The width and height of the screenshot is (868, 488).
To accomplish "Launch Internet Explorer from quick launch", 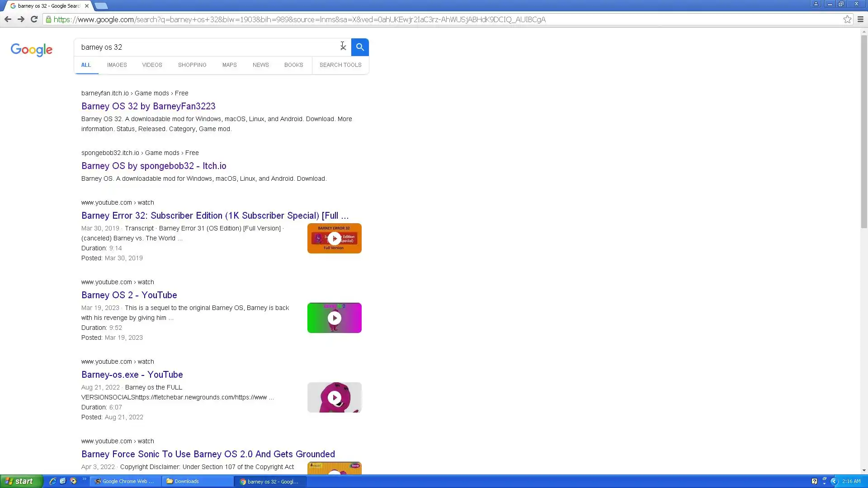I will pyautogui.click(x=53, y=481).
